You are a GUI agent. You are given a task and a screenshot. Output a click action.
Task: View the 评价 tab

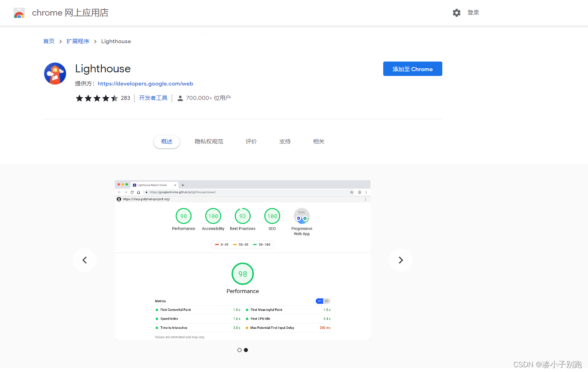251,141
